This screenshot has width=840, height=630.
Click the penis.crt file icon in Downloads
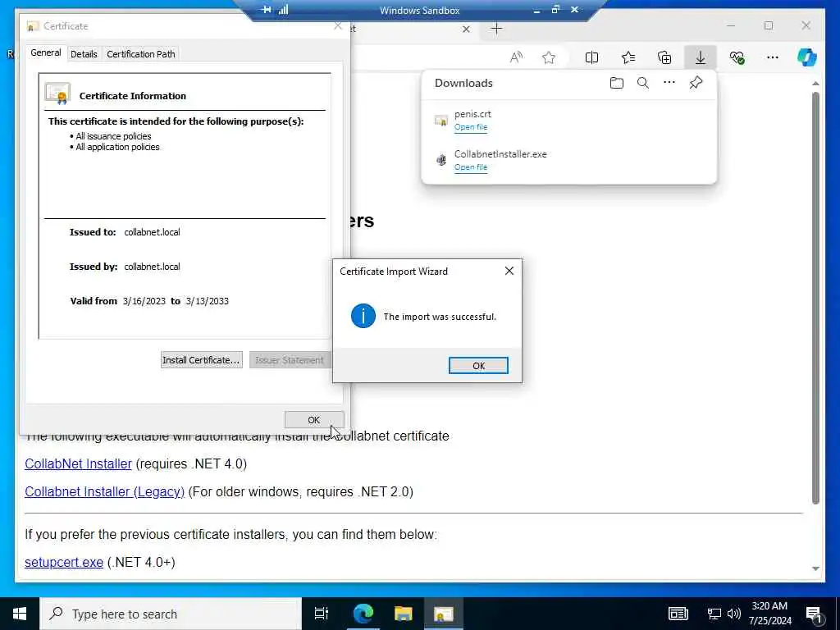[x=441, y=121]
